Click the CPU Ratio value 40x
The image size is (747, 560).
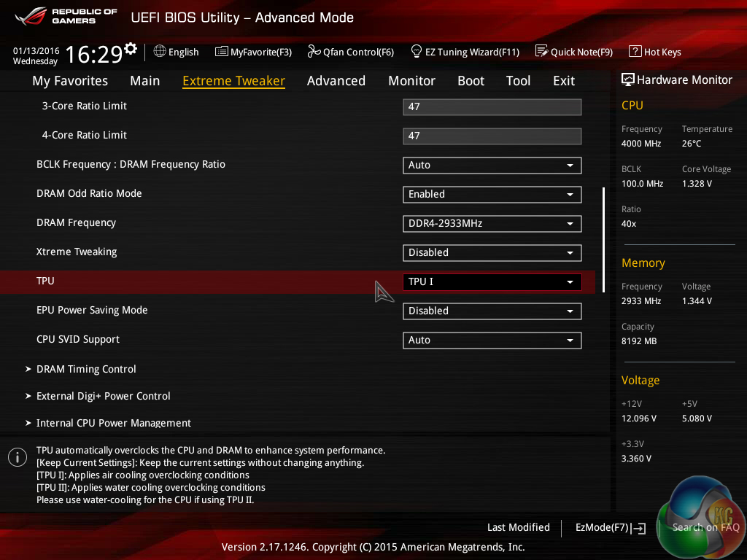[x=629, y=223]
